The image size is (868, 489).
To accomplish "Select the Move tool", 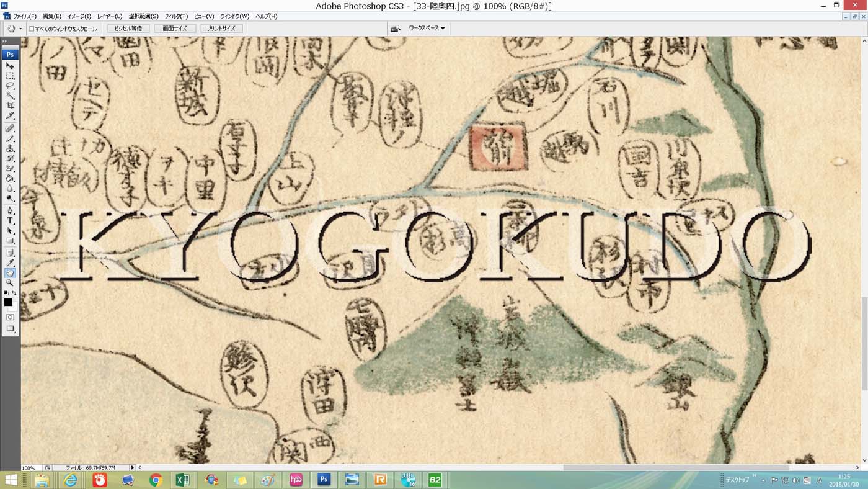I will (x=10, y=65).
